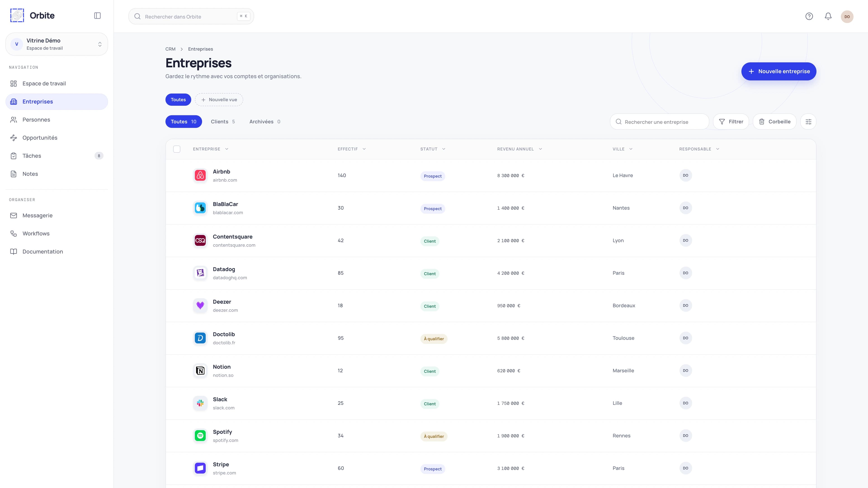Image resolution: width=868 pixels, height=488 pixels.
Task: Open Opportunités in the sidebar
Action: 57,138
